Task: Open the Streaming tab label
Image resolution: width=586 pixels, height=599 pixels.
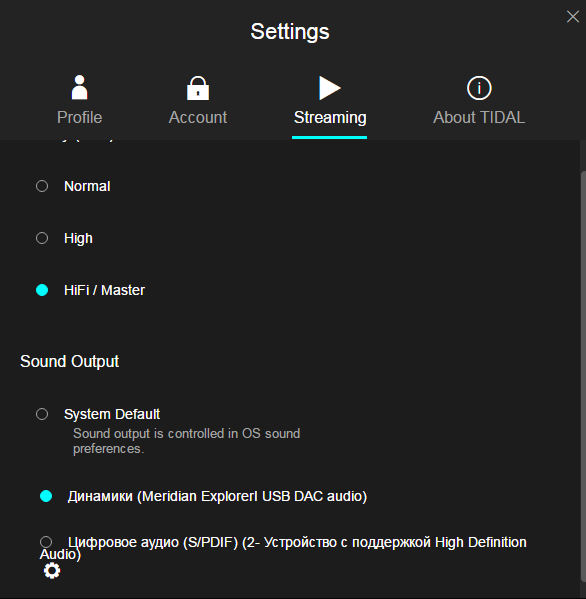Action: point(330,118)
